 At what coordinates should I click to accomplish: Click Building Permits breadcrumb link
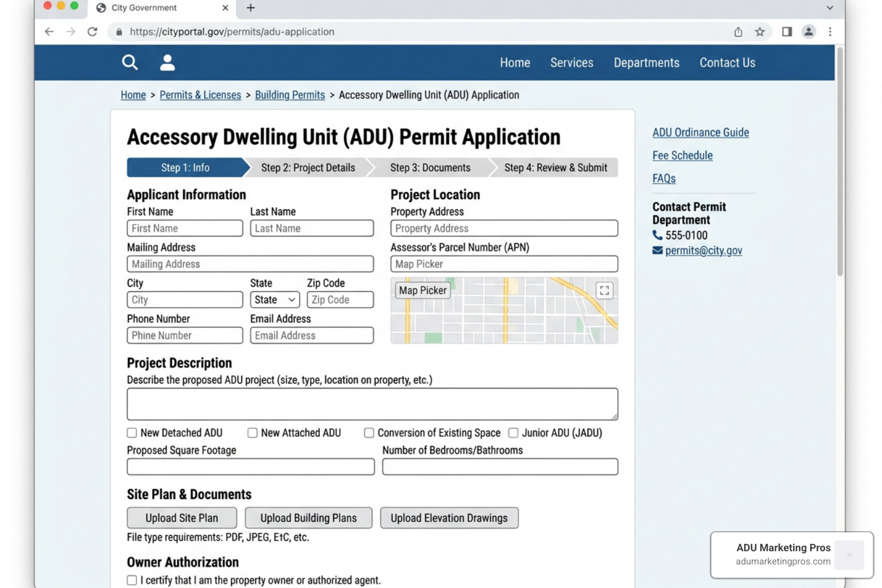coord(290,95)
